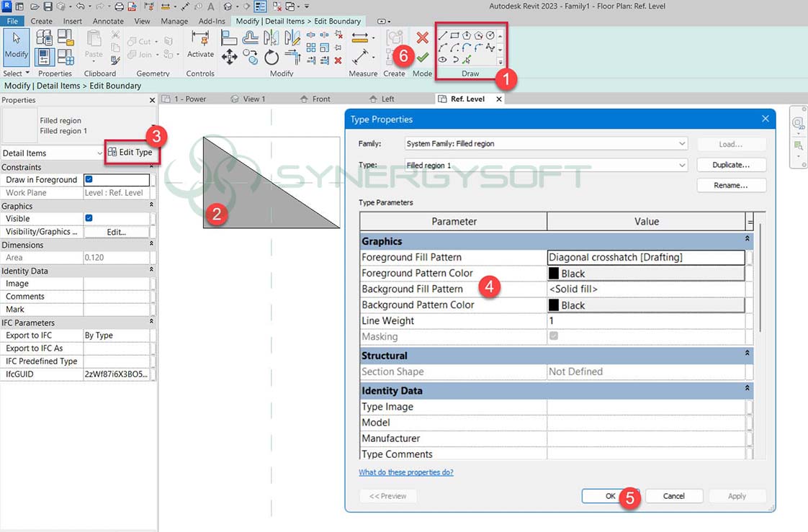Click the Foreground Pattern Color Black swatch
808x532 pixels.
(x=554, y=274)
